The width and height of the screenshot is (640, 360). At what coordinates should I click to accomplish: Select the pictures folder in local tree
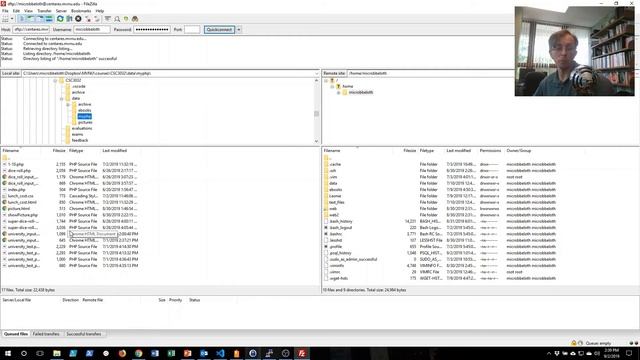click(x=85, y=122)
